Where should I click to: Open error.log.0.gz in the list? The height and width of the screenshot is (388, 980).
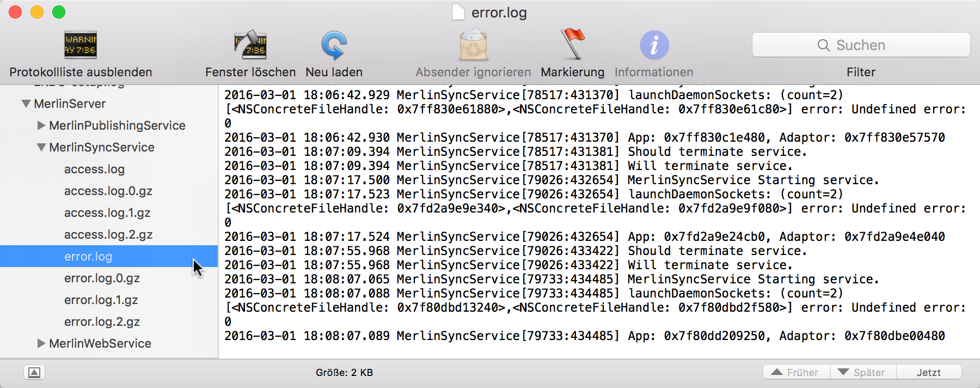[x=102, y=278]
